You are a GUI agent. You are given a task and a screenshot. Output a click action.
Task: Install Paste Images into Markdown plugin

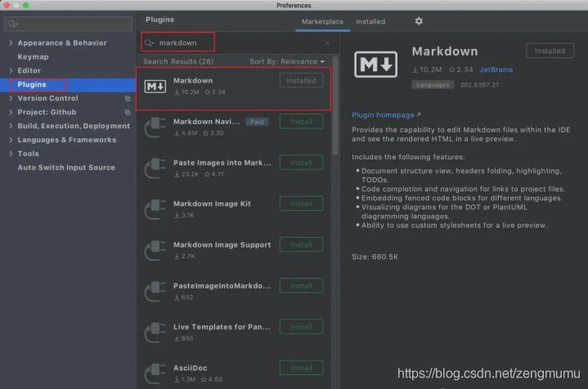pyautogui.click(x=301, y=163)
